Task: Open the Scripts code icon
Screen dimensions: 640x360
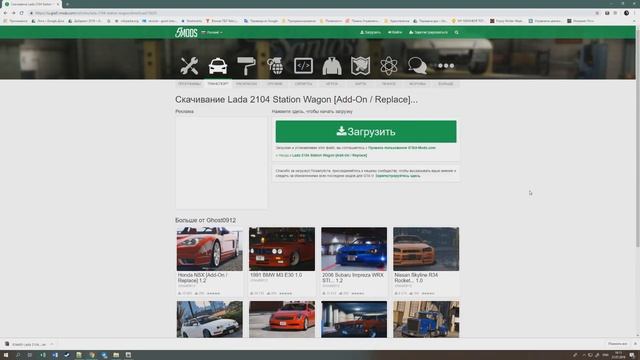Action: (303, 66)
